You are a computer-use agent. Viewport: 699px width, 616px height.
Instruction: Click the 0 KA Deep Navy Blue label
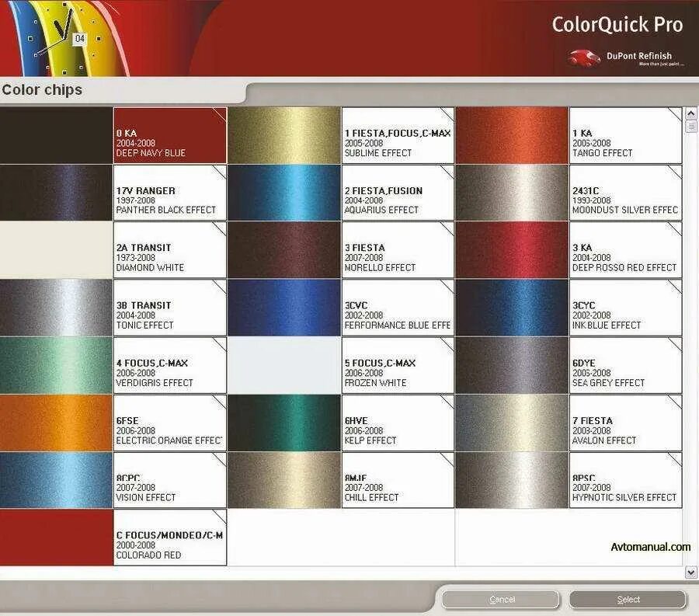click(x=170, y=135)
